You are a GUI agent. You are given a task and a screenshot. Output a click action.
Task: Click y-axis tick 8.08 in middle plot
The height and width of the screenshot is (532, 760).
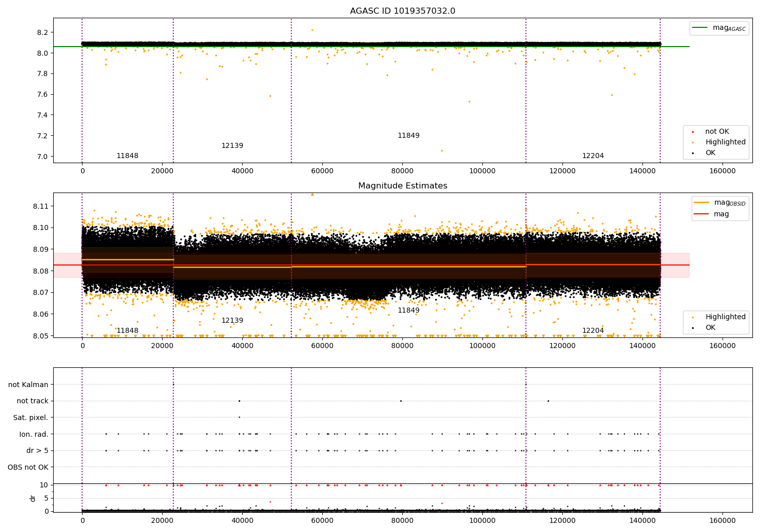41,271
